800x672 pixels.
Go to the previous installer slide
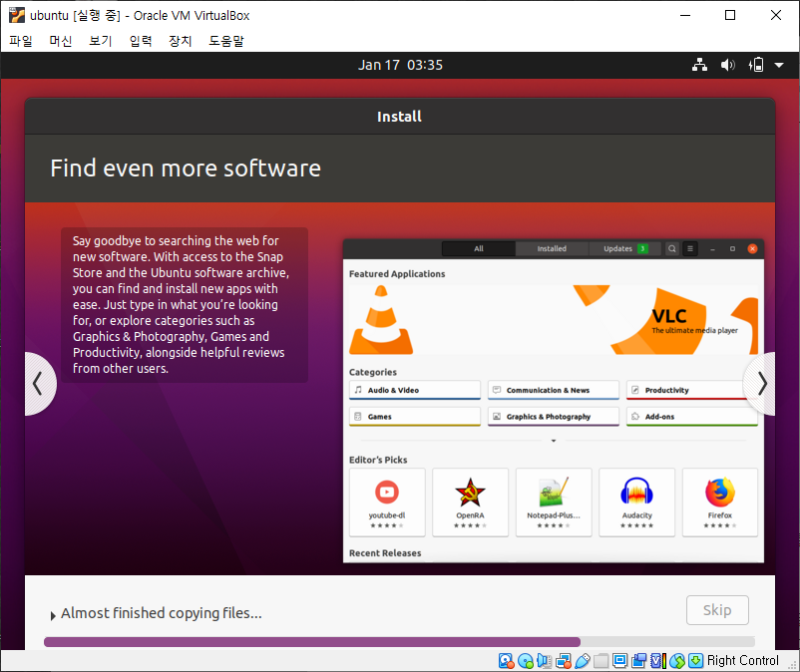click(38, 384)
